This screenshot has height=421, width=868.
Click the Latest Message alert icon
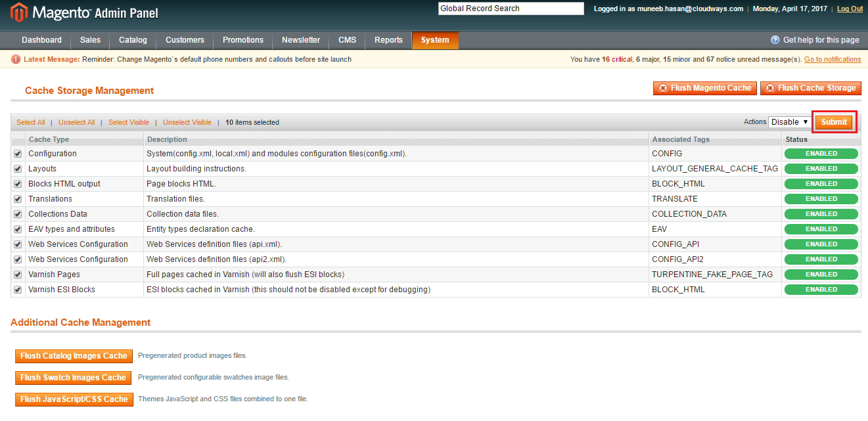pyautogui.click(x=16, y=59)
